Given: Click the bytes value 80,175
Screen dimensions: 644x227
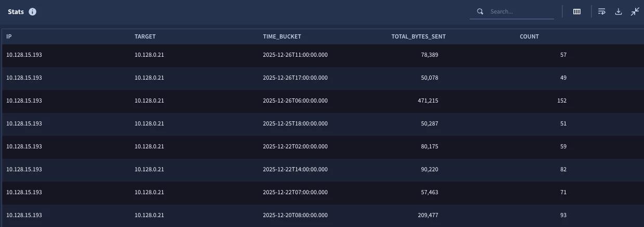Looking at the screenshot, I should coord(430,146).
